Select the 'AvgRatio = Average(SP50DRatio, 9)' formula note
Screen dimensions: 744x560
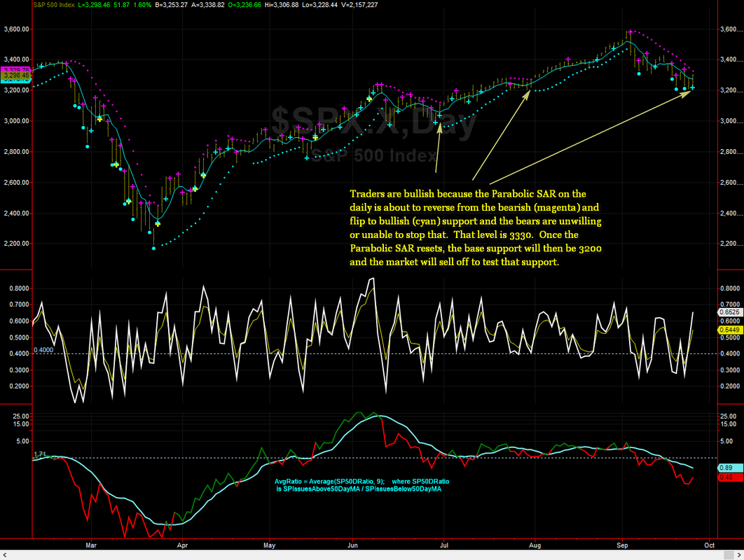[x=361, y=485]
